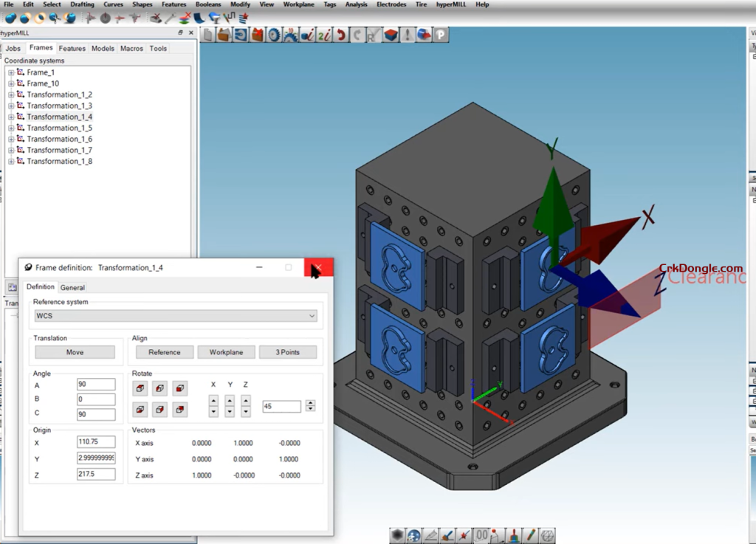Open the Jobs tab in hyperMILL panel
The width and height of the screenshot is (756, 544).
coord(13,49)
